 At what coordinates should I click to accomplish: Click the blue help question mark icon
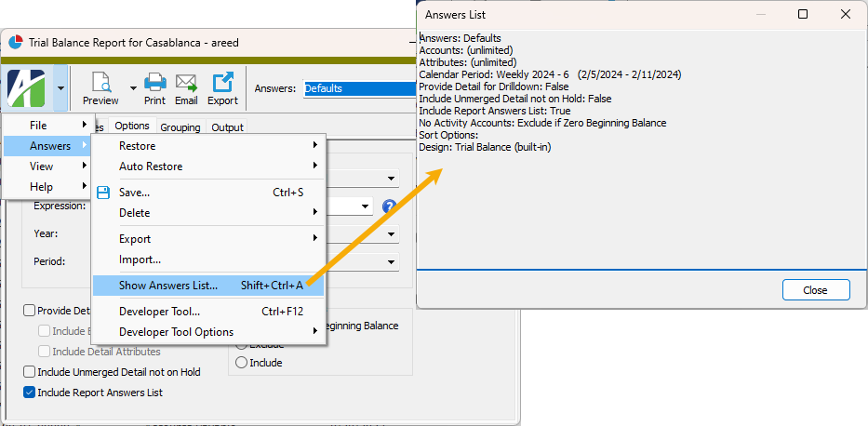pyautogui.click(x=390, y=206)
